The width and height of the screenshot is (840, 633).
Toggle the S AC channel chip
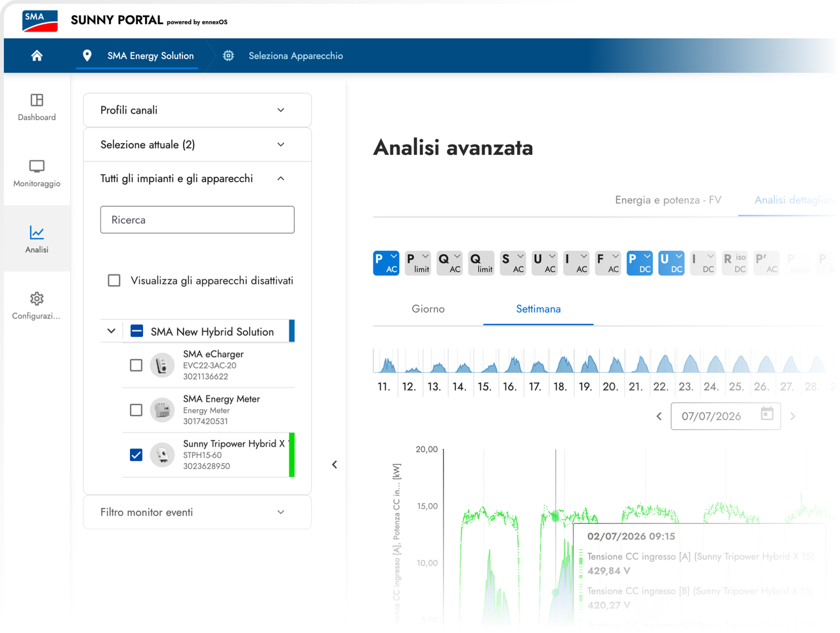(x=513, y=263)
